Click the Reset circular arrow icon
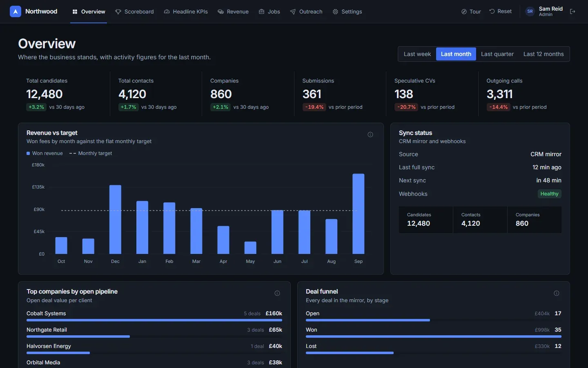 click(x=492, y=11)
